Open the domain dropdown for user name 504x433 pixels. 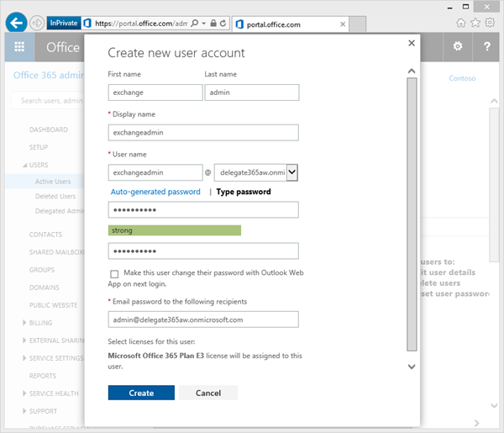292,172
